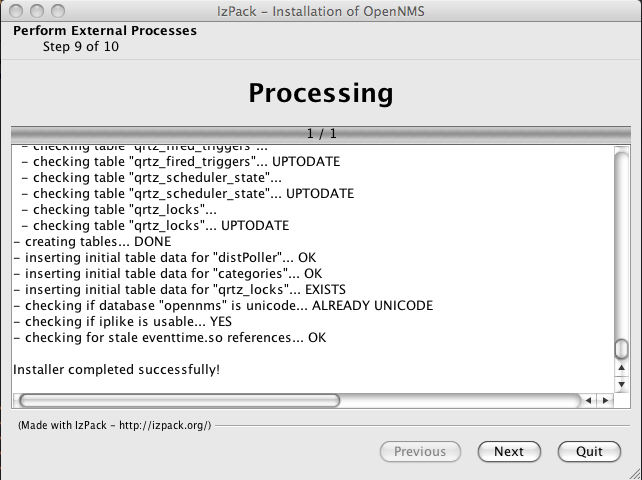Click the stale eventtime.so references line

(x=170, y=337)
